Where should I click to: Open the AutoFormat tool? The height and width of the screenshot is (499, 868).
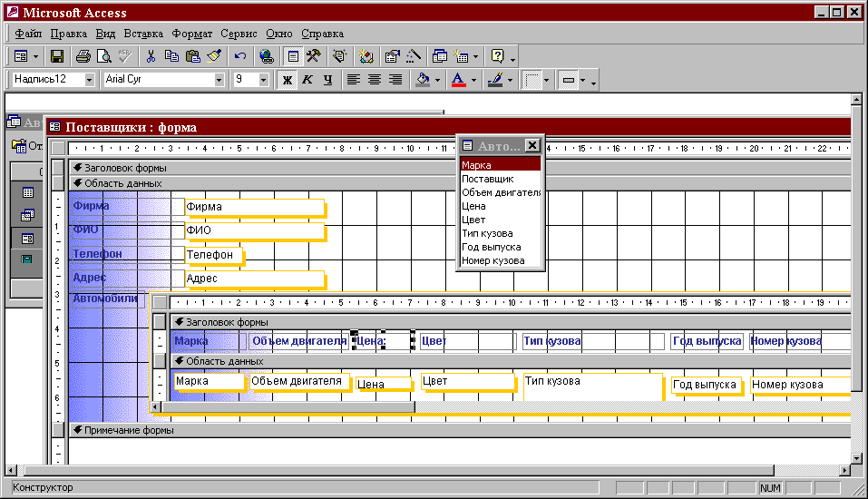click(x=340, y=56)
